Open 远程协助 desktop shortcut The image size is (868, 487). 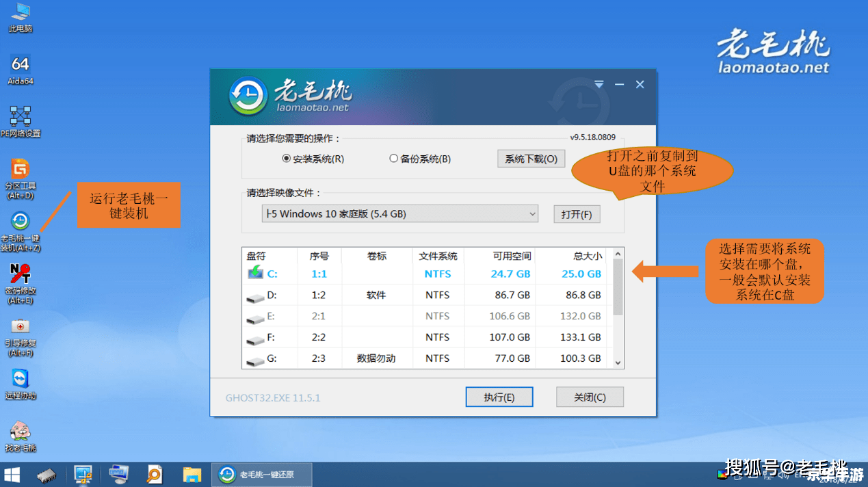tap(21, 384)
